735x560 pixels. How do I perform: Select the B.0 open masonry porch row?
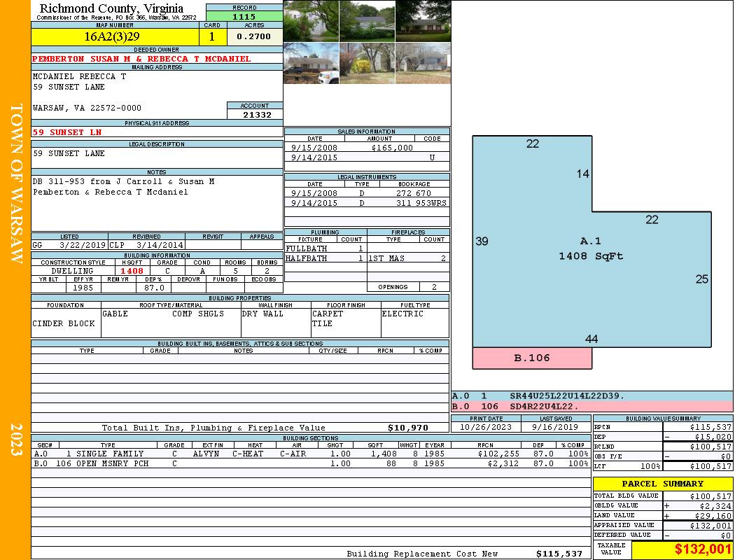[309, 463]
